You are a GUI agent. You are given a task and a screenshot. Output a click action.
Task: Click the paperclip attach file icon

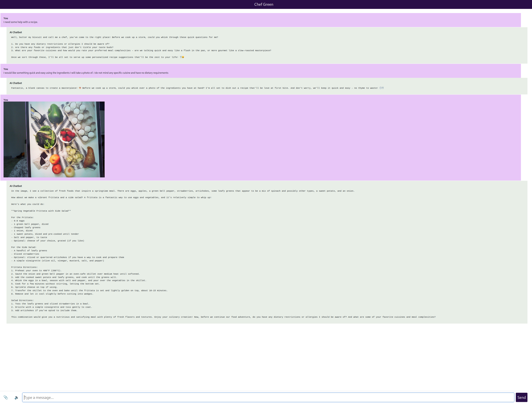click(6, 397)
